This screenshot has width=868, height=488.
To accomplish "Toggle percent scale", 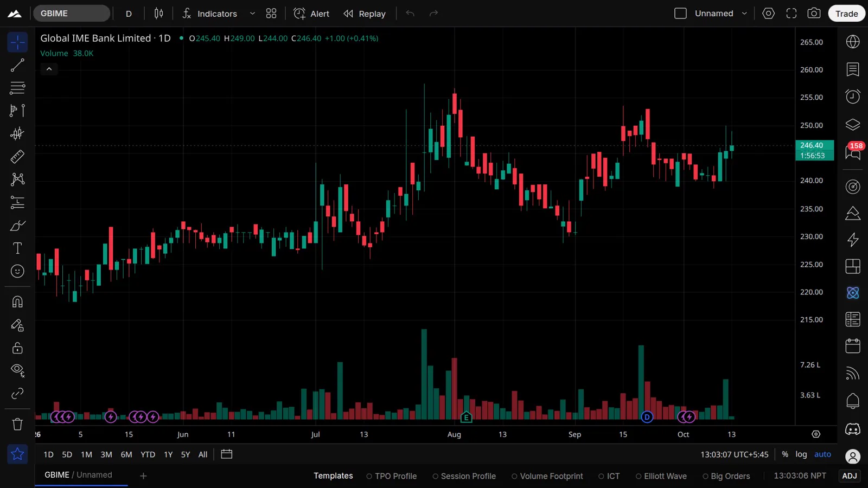I will pyautogui.click(x=785, y=454).
